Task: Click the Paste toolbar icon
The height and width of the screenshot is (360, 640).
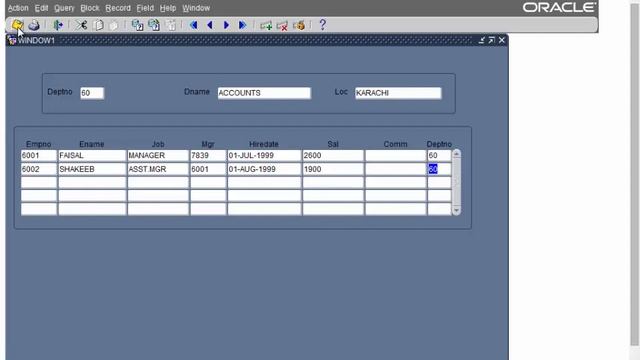Action: (114, 25)
